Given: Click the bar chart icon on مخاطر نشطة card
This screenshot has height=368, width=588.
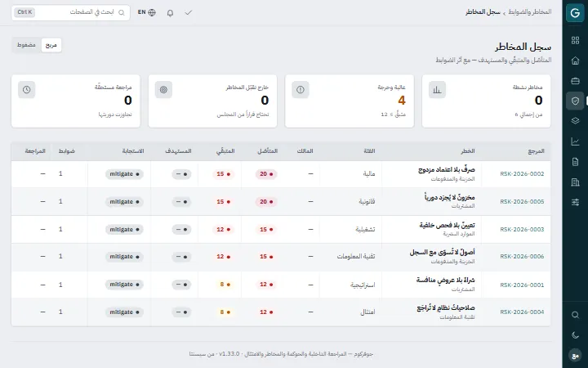Looking at the screenshot, I should pyautogui.click(x=437, y=90).
